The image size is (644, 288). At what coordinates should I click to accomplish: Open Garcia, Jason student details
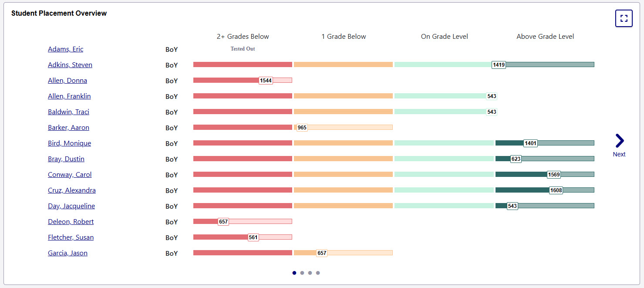click(x=67, y=253)
